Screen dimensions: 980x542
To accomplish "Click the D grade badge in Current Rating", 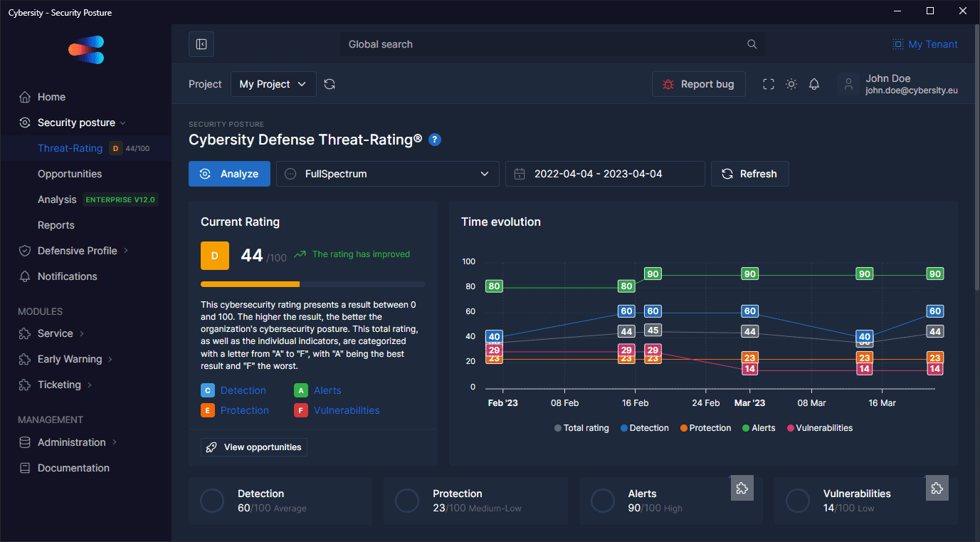I will (x=215, y=256).
